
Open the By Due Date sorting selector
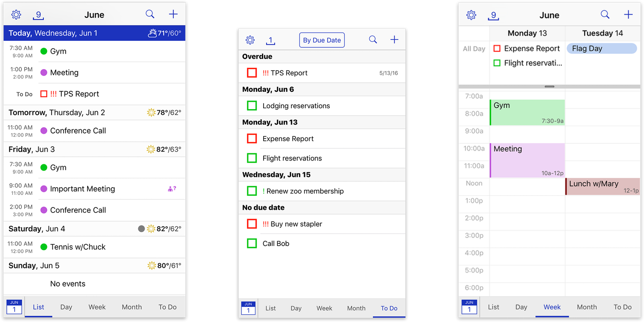[322, 39]
